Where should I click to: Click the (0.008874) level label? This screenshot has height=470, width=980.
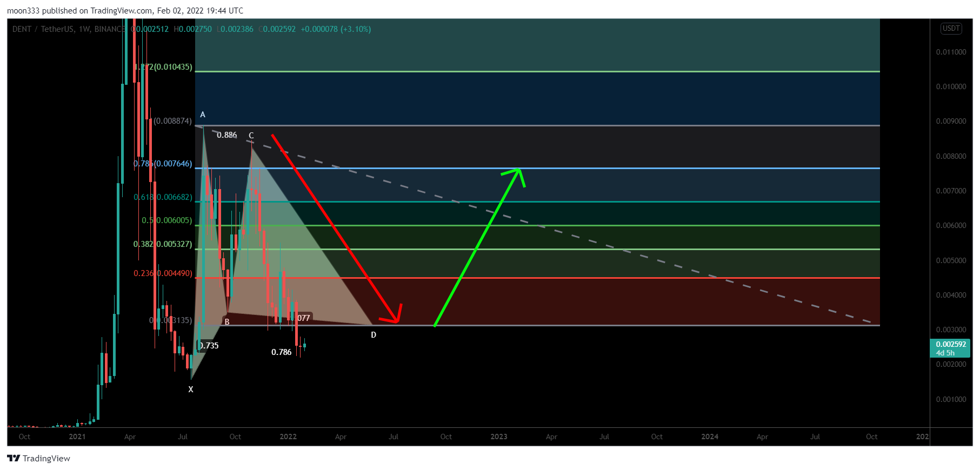(172, 121)
